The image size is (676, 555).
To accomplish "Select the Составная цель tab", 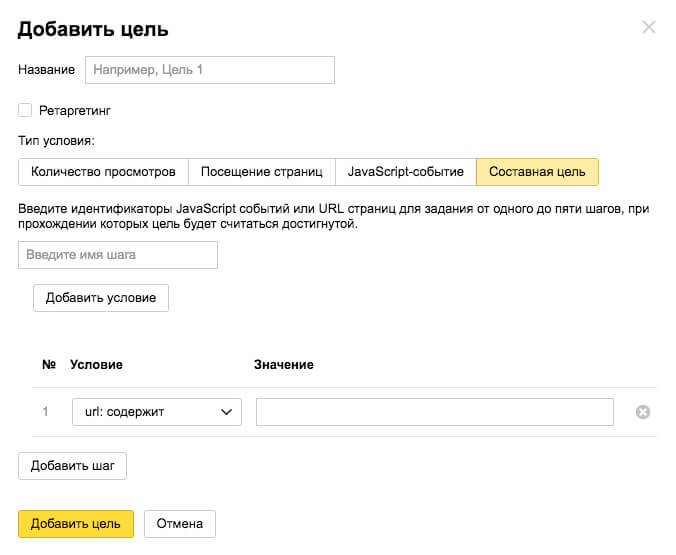I will coord(537,172).
